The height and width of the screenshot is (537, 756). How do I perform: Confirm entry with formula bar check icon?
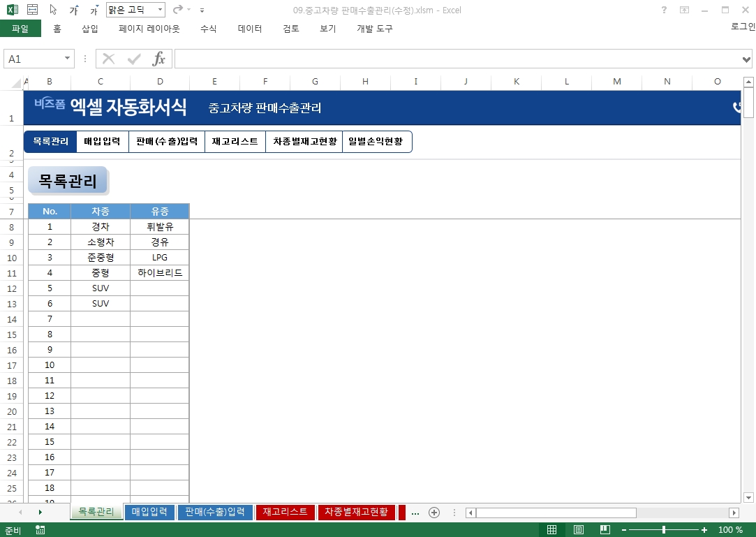coord(134,59)
